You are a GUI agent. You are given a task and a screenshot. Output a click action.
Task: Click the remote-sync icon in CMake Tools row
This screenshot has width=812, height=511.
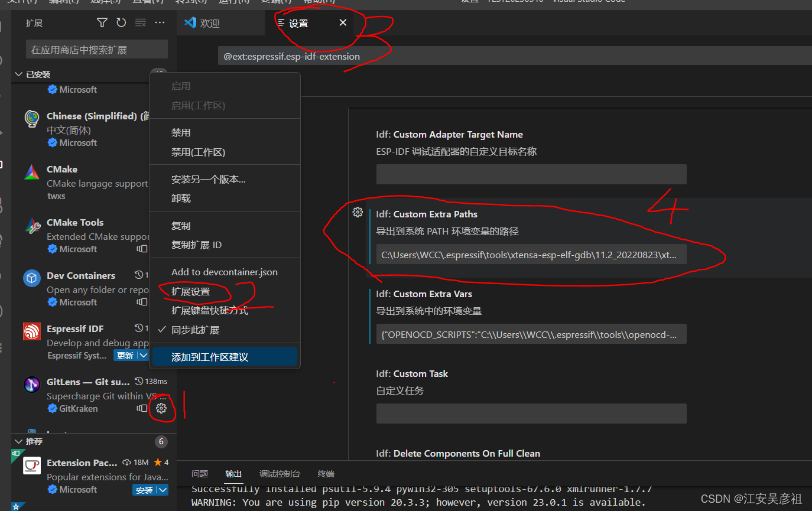click(142, 249)
